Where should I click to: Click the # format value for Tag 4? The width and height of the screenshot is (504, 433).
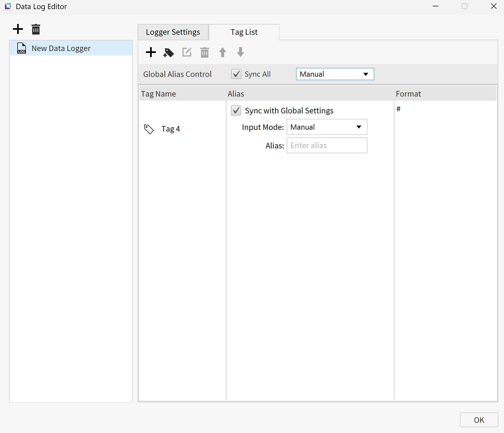click(398, 109)
